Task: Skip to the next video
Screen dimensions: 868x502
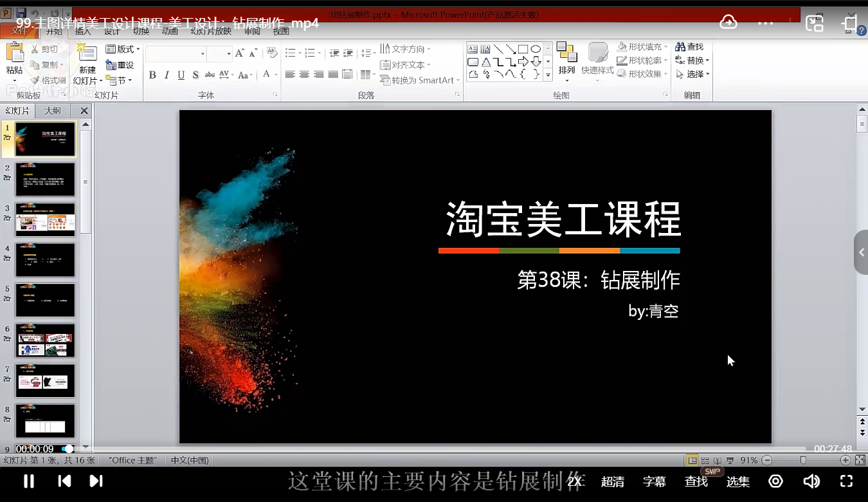Action: point(96,481)
